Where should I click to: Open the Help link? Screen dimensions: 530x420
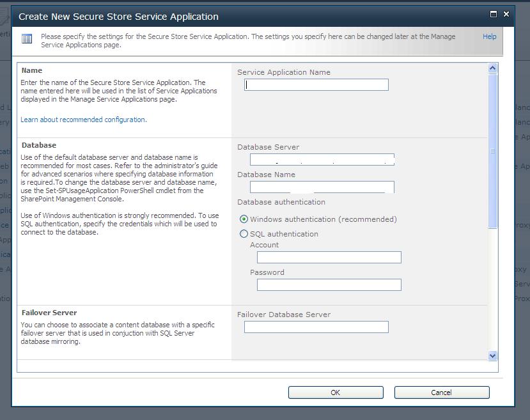click(x=489, y=36)
